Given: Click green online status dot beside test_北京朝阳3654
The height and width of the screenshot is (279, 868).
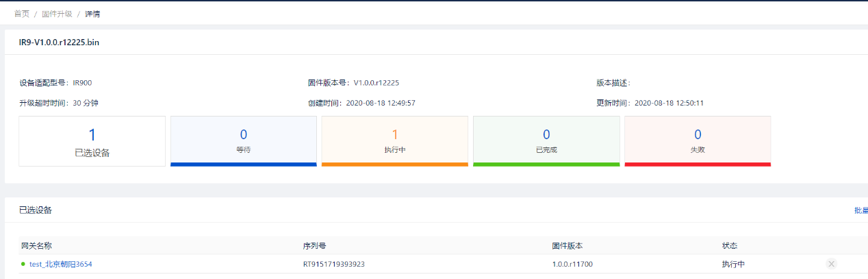Looking at the screenshot, I should coord(23,264).
